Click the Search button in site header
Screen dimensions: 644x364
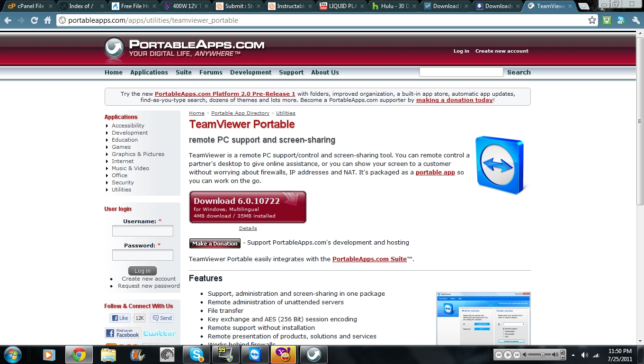click(x=519, y=73)
